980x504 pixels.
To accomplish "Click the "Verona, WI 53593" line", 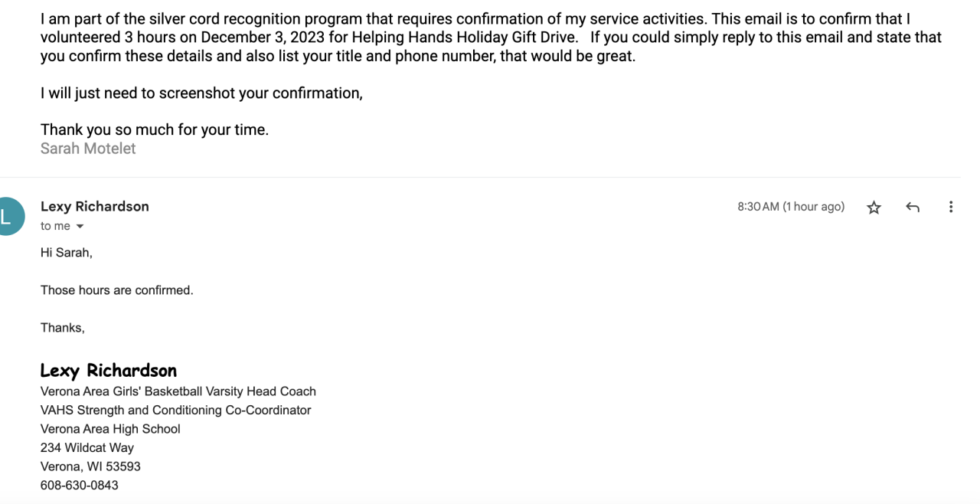I will [x=90, y=466].
